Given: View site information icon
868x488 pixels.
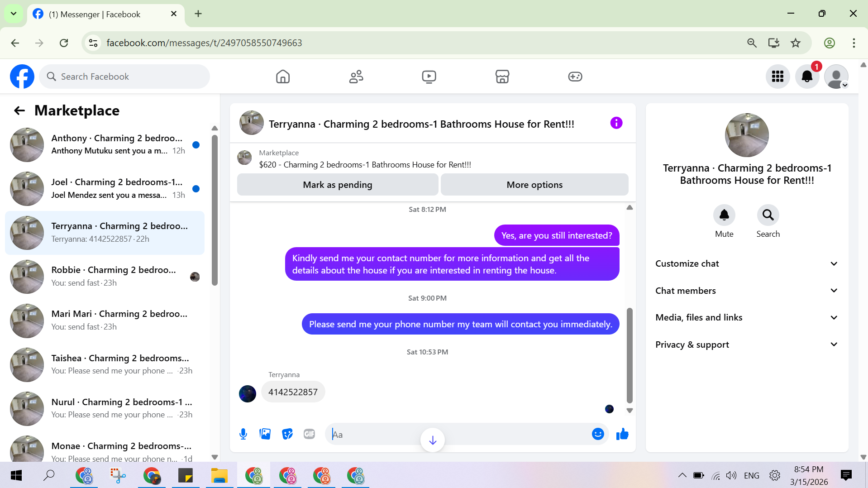Looking at the screenshot, I should 93,43.
